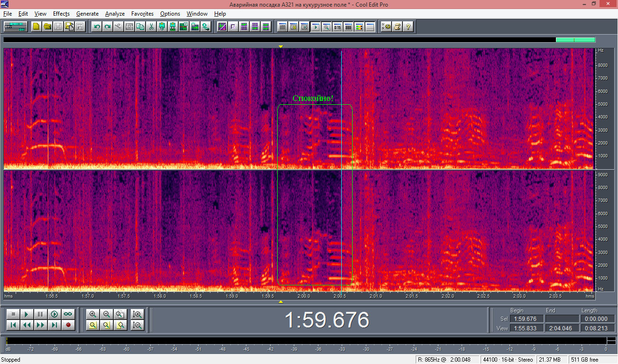Click the large 1:59.676 time display
This screenshot has width=618, height=364.
click(x=327, y=320)
